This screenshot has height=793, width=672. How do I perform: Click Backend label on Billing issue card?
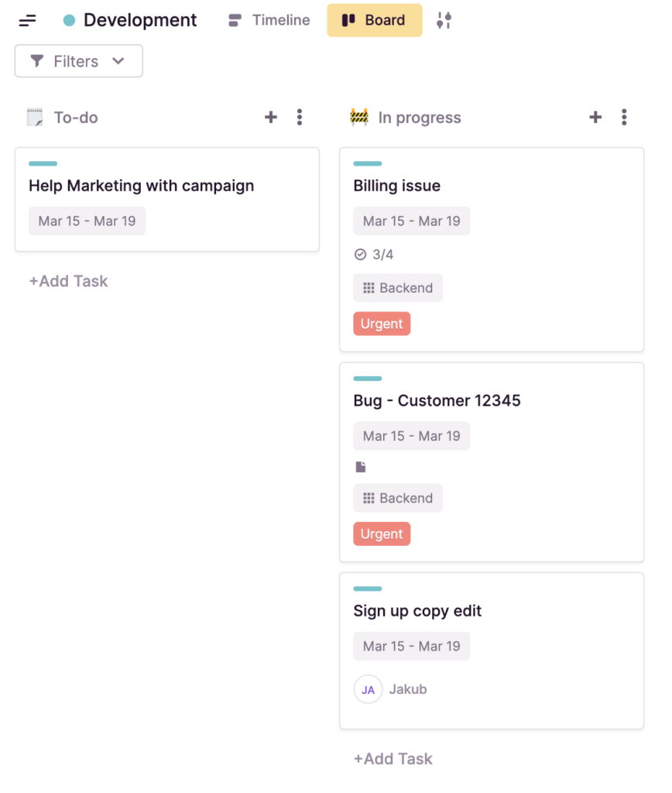click(x=398, y=288)
